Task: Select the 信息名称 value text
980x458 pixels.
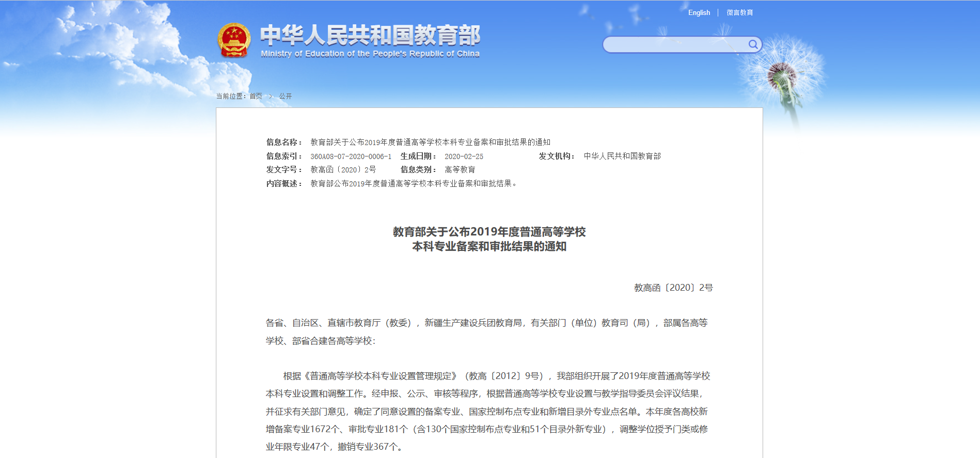Action: point(431,142)
